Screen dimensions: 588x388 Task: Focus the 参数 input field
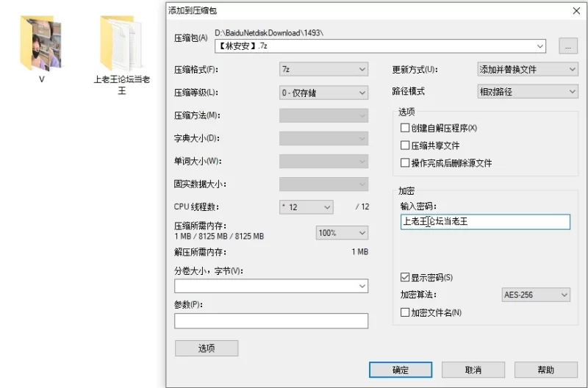271,321
